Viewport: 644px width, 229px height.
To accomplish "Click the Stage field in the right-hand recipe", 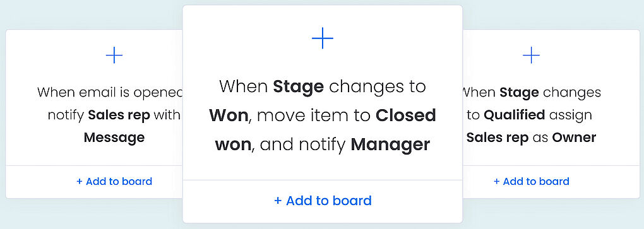I will [519, 93].
